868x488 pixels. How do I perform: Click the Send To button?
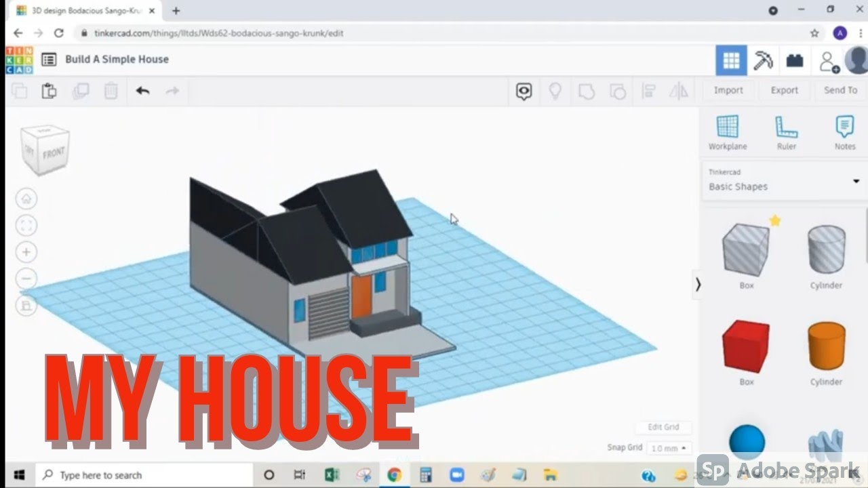pos(840,90)
